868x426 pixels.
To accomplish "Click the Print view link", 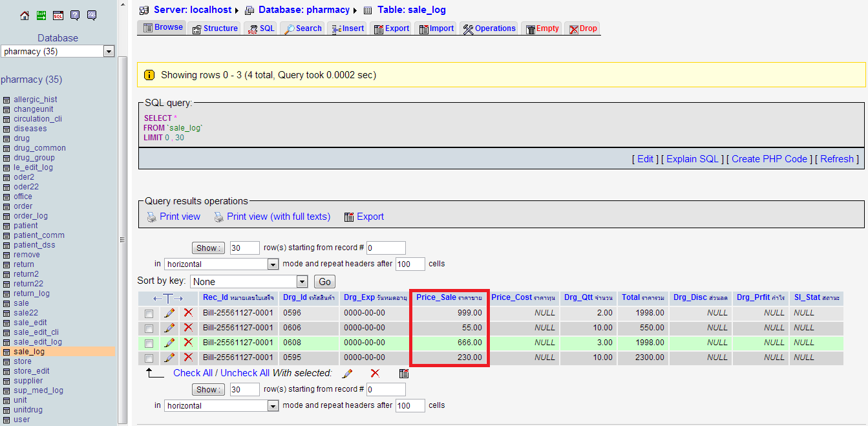I will [180, 217].
